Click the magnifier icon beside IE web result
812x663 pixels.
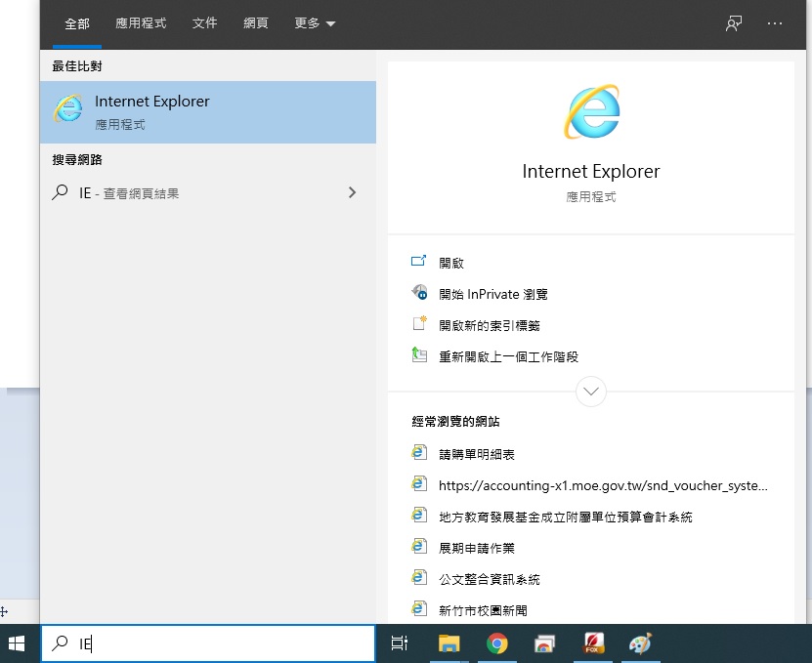click(x=60, y=192)
